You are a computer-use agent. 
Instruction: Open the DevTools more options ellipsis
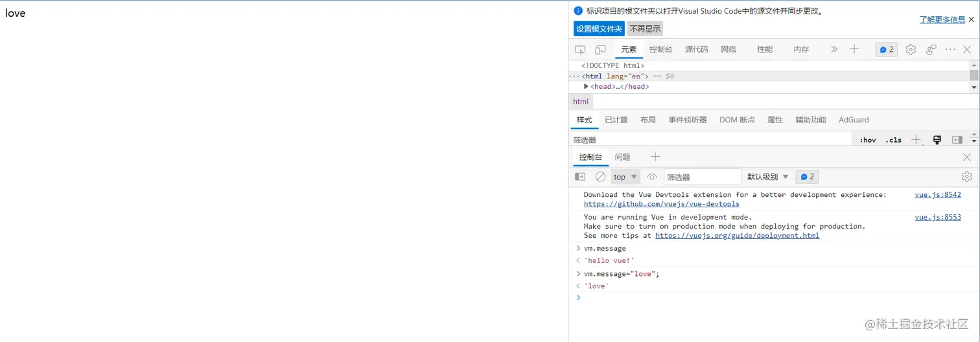[x=950, y=49]
